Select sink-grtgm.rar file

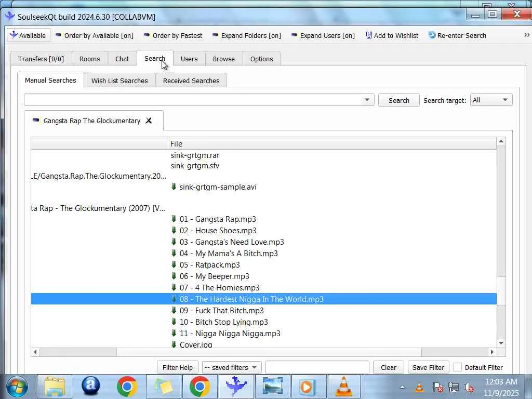pyautogui.click(x=195, y=155)
